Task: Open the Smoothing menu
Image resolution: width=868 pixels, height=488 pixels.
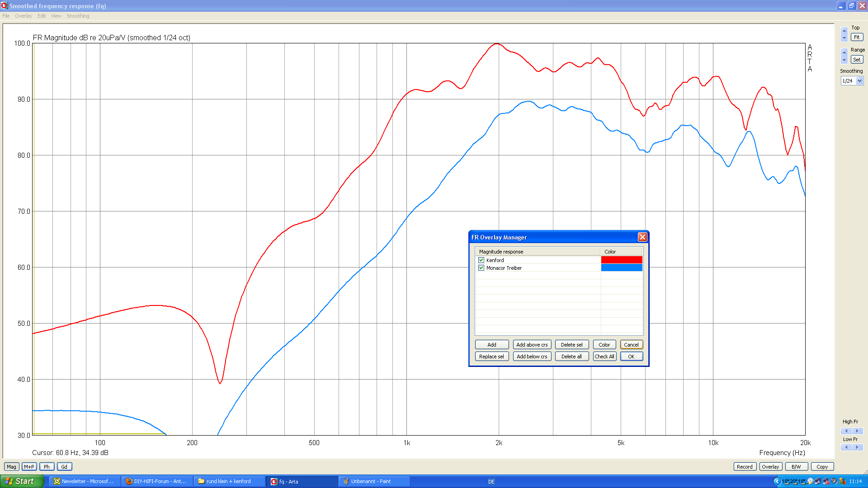Action: coord(78,16)
